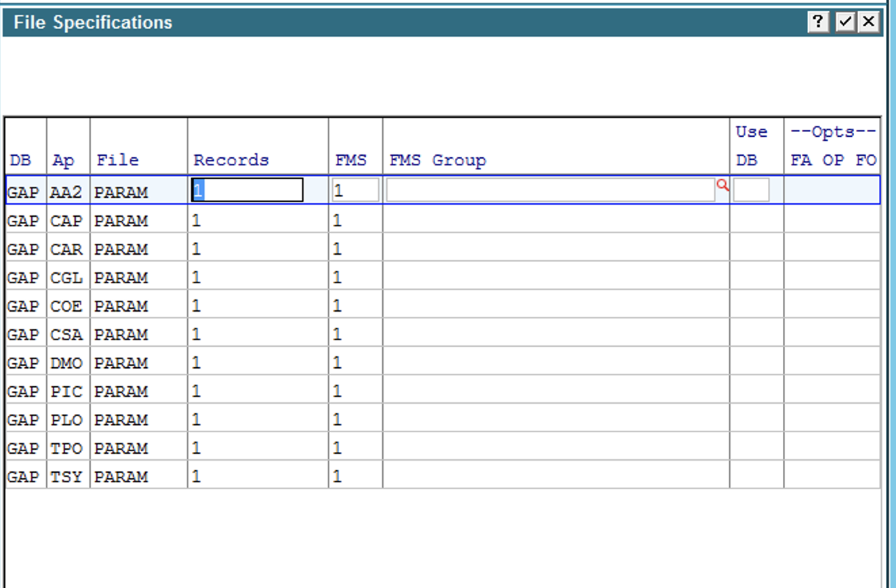
Task: Click the Use DB cell for PIC
Action: point(756,392)
